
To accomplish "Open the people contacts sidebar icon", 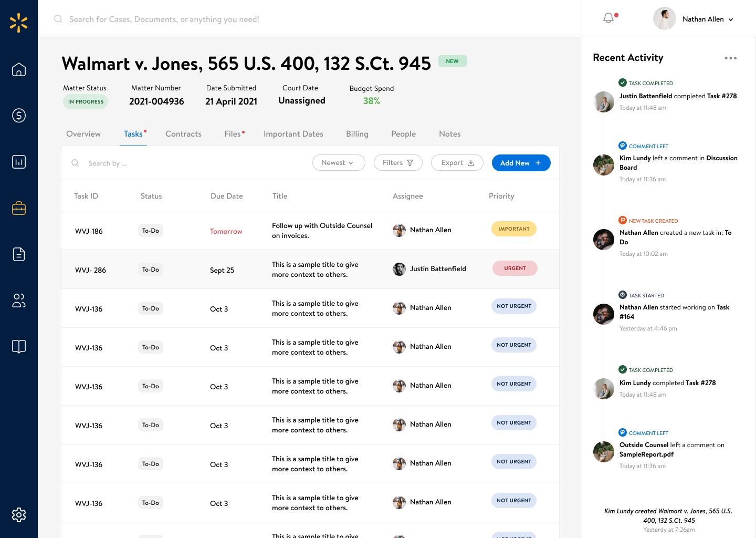I will point(19,301).
